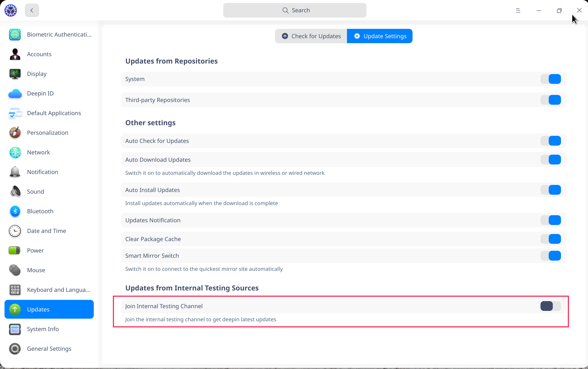Open Default Applications icon
This screenshot has width=588, height=369.
(x=15, y=113)
